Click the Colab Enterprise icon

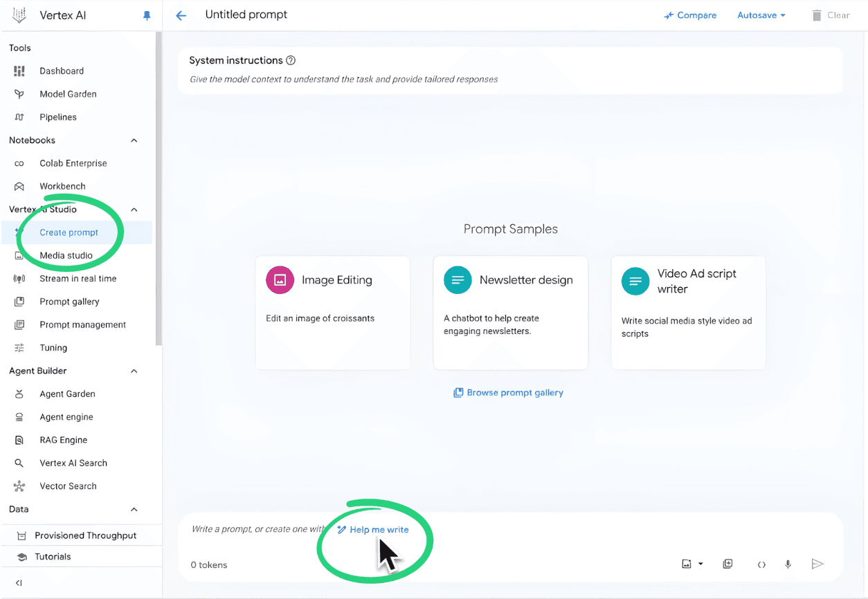click(19, 163)
